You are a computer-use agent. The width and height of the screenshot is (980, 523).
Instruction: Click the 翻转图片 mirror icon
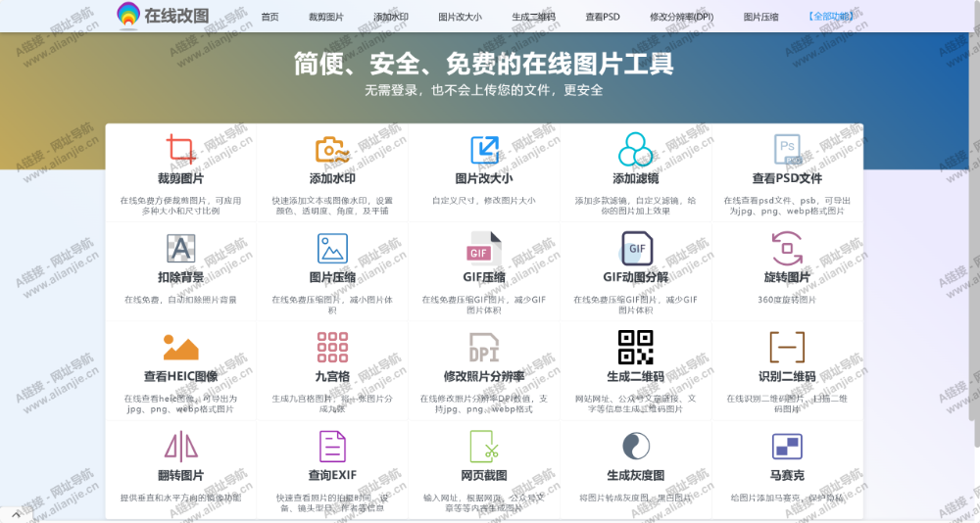pyautogui.click(x=180, y=447)
